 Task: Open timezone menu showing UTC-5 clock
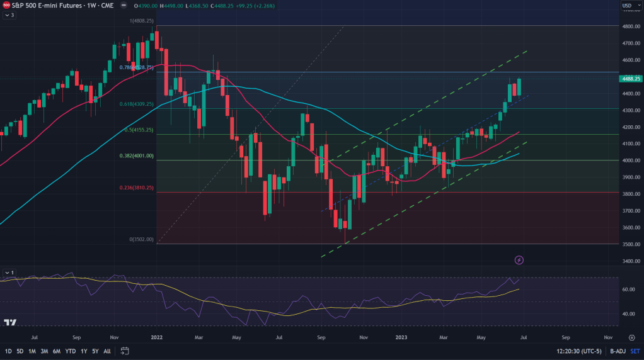click(580, 351)
